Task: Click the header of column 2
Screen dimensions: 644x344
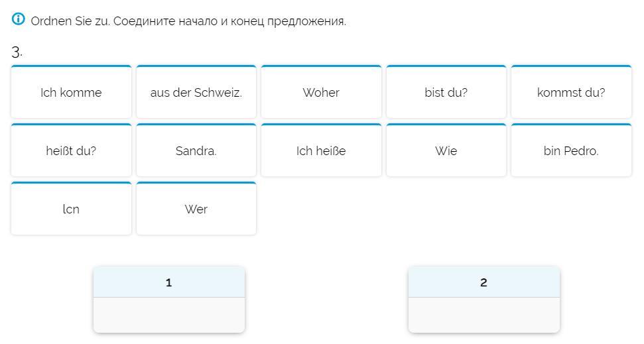Action: pos(483,282)
